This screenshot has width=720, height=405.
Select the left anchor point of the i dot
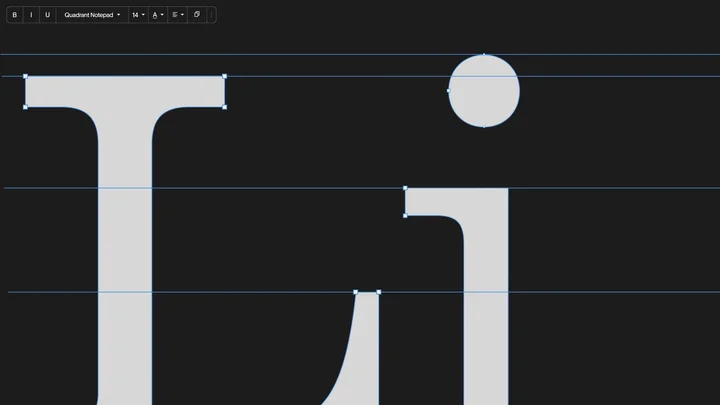pos(449,90)
